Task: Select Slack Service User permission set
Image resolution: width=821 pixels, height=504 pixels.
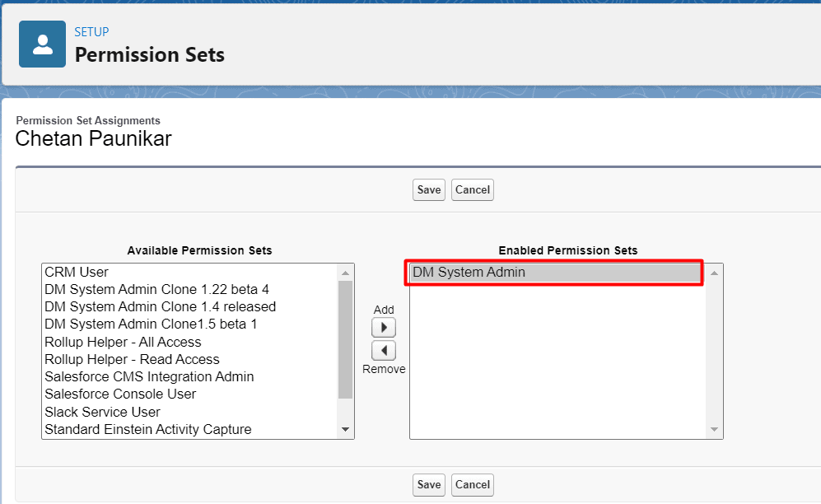Action: 102,412
